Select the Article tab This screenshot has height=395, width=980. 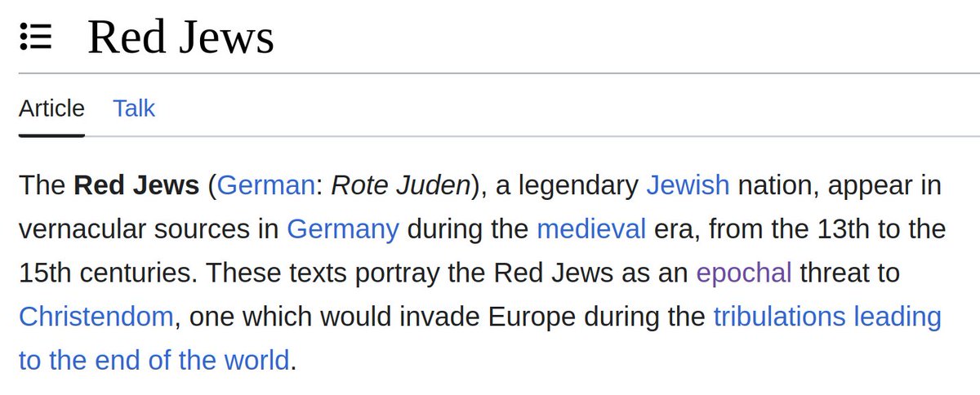tap(51, 109)
